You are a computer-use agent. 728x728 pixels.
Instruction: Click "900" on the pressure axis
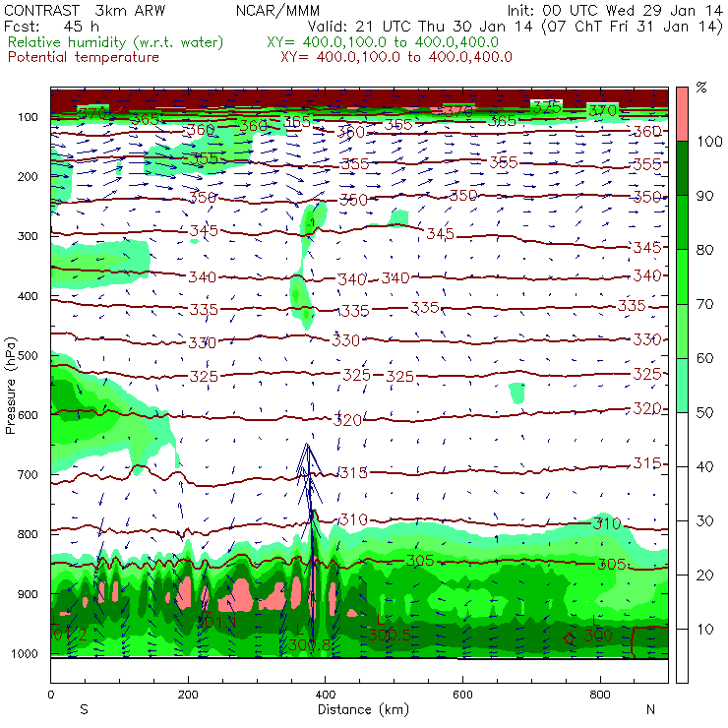(x=28, y=594)
